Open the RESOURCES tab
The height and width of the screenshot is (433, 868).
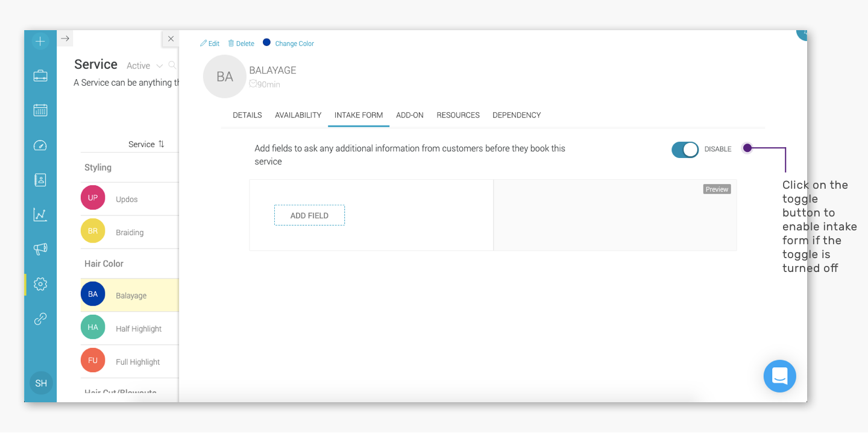pyautogui.click(x=458, y=115)
